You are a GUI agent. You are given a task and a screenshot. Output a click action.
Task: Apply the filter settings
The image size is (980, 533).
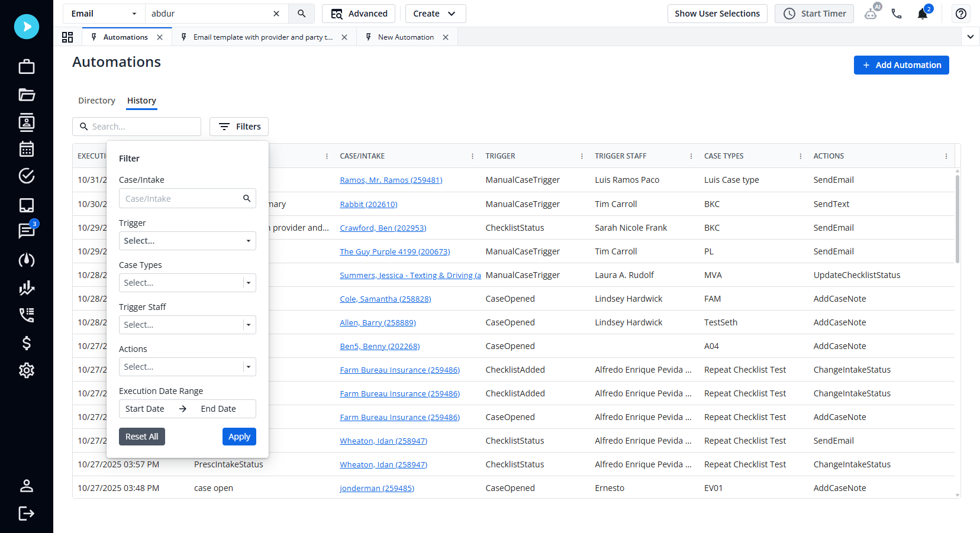coord(239,437)
